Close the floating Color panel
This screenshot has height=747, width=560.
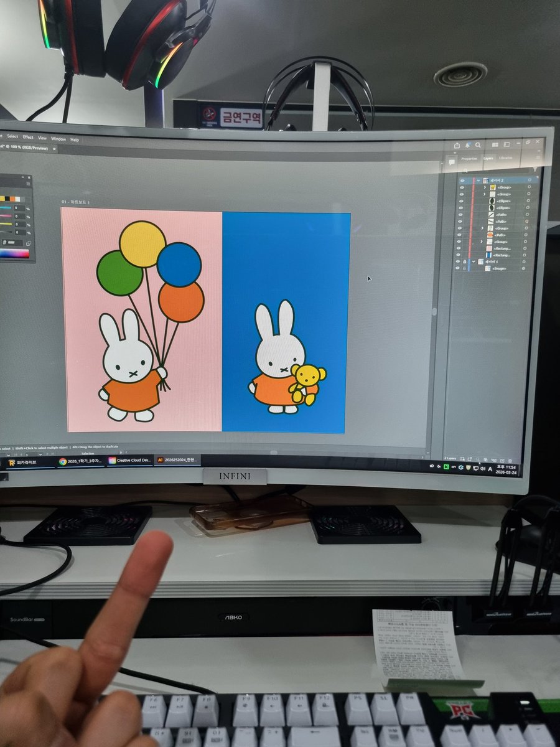click(x=29, y=177)
